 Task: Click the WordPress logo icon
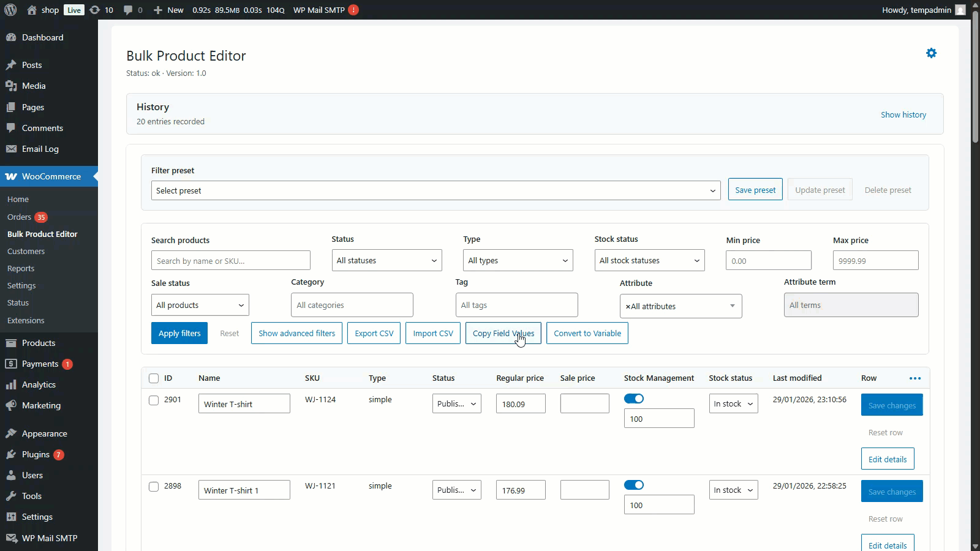coord(10,10)
